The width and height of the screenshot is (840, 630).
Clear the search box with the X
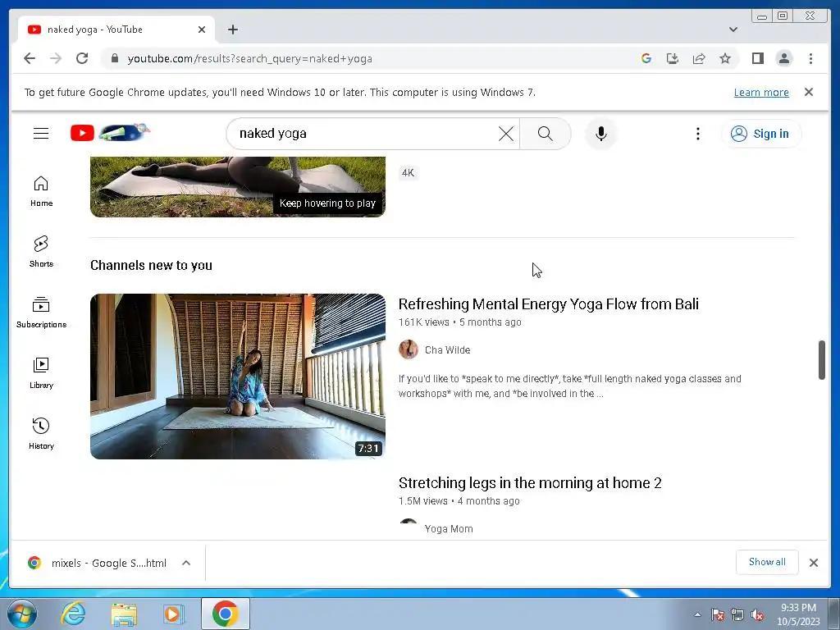click(x=505, y=134)
